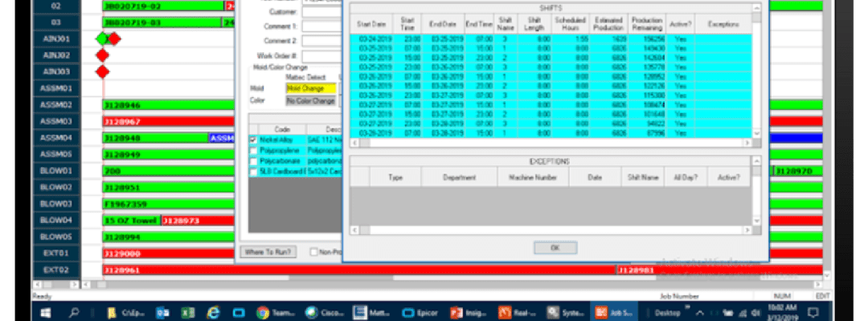Click Machine Number header in Exceptions table
Screen dimensions: 868x321
533,177
